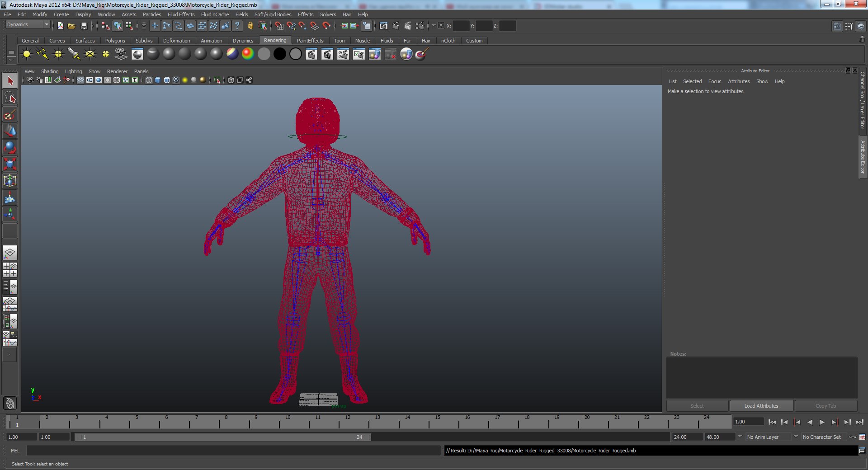Open the viewport Shading menu
868x470 pixels.
[x=50, y=71]
